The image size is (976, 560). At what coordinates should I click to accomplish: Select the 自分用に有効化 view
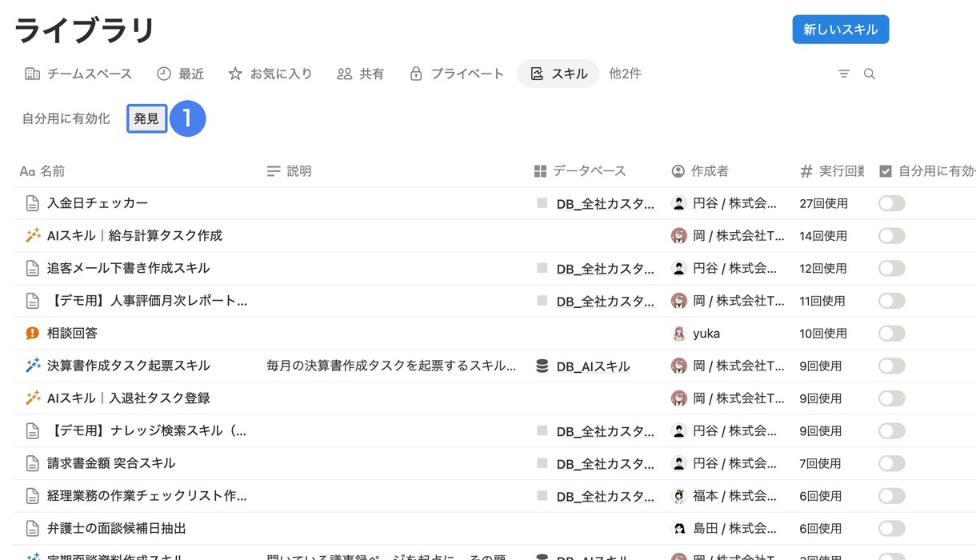[x=66, y=119]
